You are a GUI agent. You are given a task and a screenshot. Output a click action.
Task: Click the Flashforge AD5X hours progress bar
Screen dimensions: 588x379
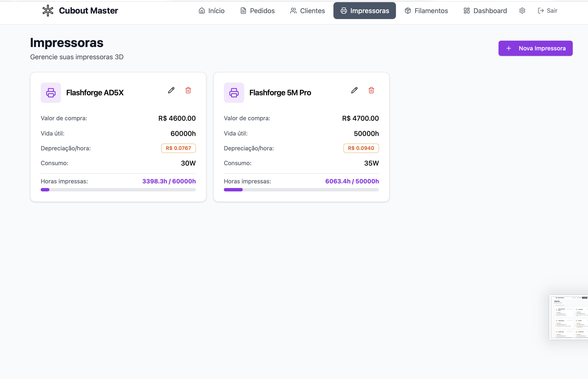[x=118, y=190]
